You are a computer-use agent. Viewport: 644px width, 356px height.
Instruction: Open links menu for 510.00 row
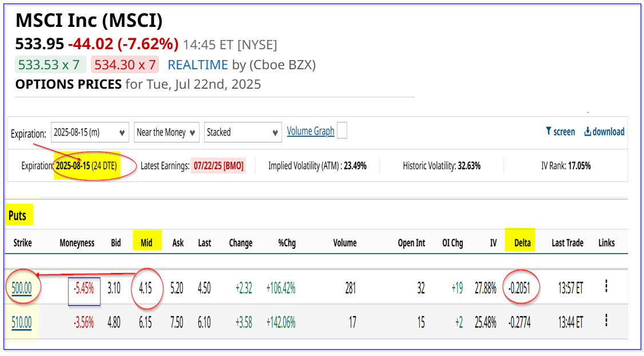(606, 321)
